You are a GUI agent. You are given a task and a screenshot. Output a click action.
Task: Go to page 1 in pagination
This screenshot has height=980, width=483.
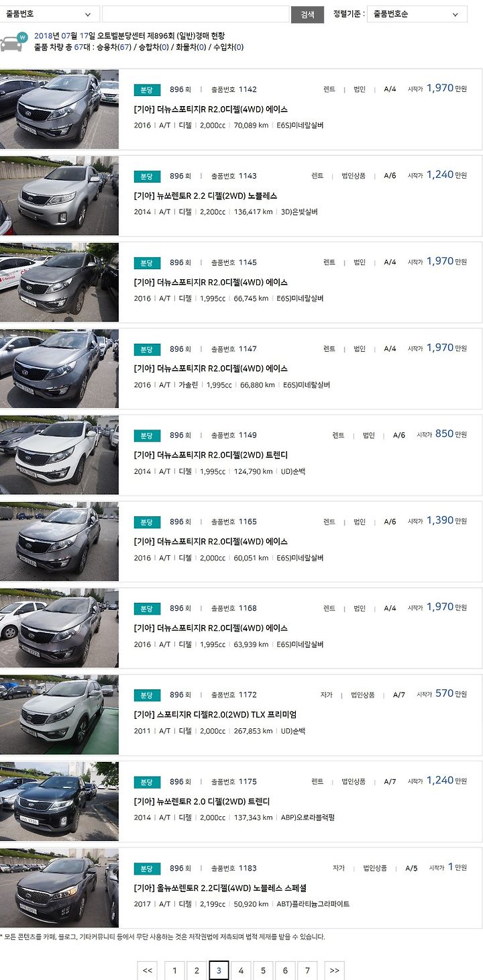pyautogui.click(x=174, y=971)
